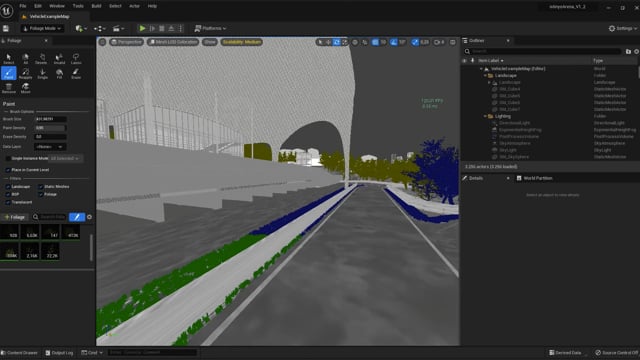
Task: Click the Scalability Medium button
Action: tap(242, 42)
